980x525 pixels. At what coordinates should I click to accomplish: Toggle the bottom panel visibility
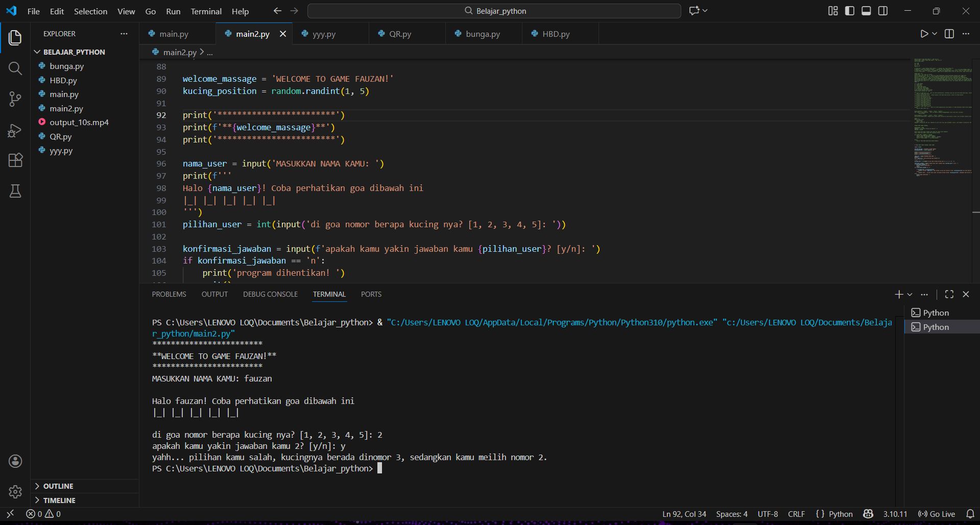866,11
